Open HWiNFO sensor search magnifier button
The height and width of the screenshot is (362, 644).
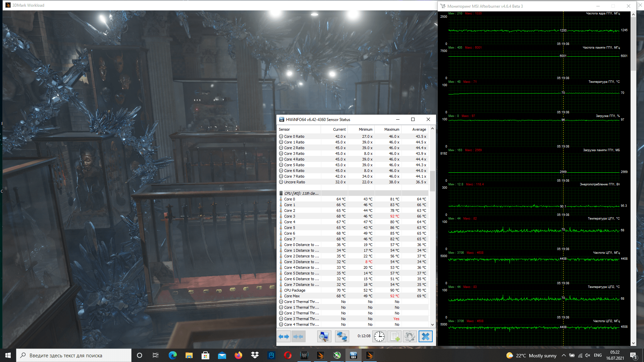pos(324,336)
